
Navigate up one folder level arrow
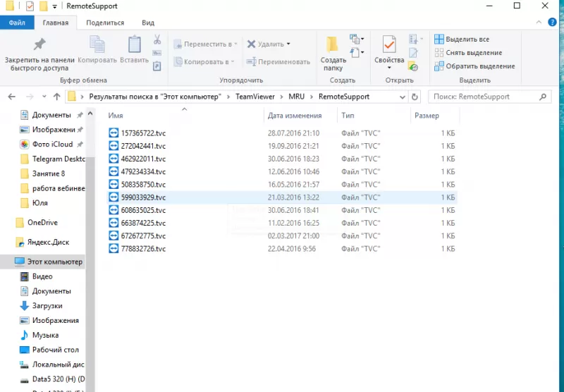pyautogui.click(x=56, y=97)
